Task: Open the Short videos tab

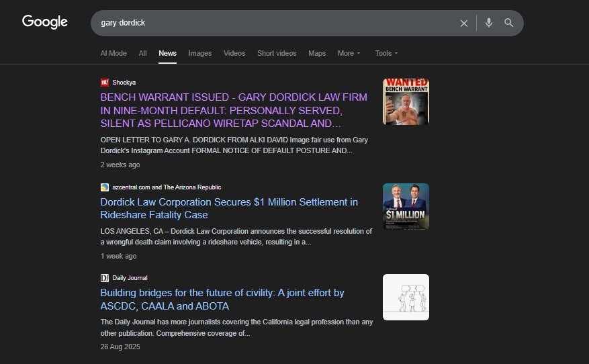Action: click(277, 53)
